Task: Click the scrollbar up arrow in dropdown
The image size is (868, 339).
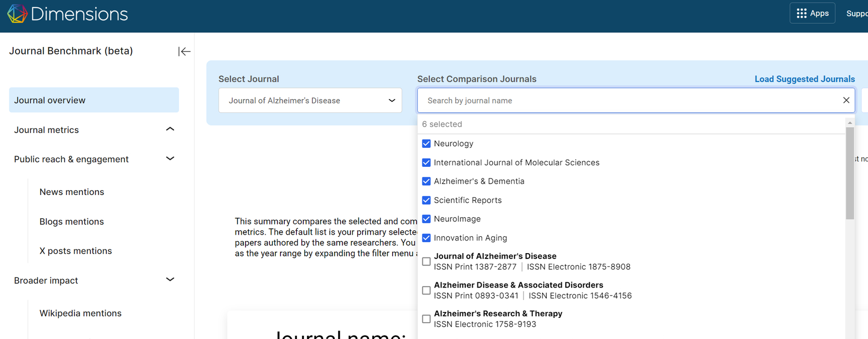Action: coord(850,122)
